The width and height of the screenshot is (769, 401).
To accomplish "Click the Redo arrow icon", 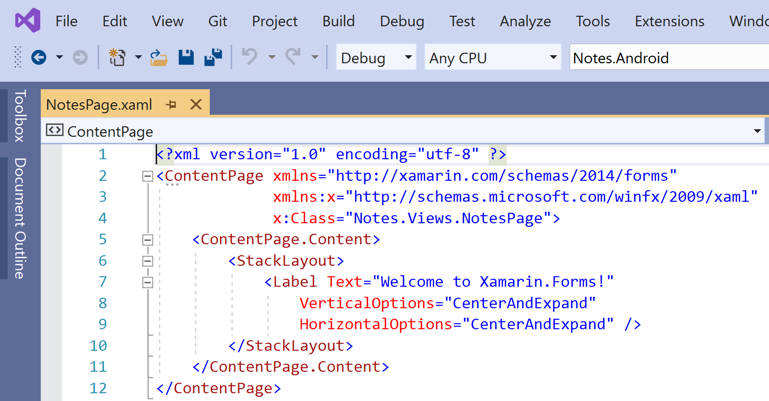I will tap(293, 58).
